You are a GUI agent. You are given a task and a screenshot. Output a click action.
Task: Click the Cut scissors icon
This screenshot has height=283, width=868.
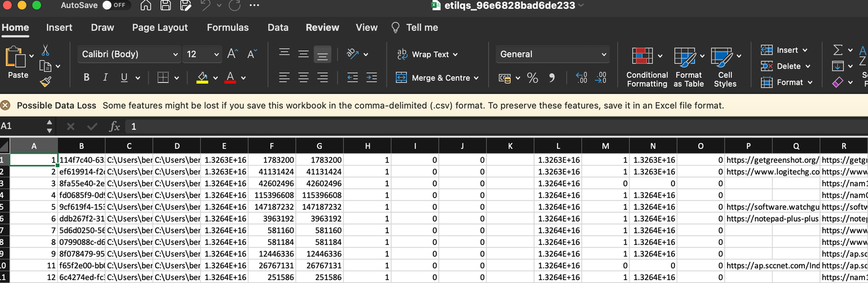click(x=46, y=50)
